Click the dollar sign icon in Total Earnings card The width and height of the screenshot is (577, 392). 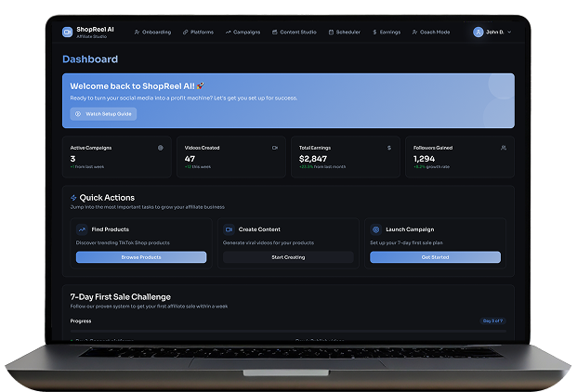(389, 147)
